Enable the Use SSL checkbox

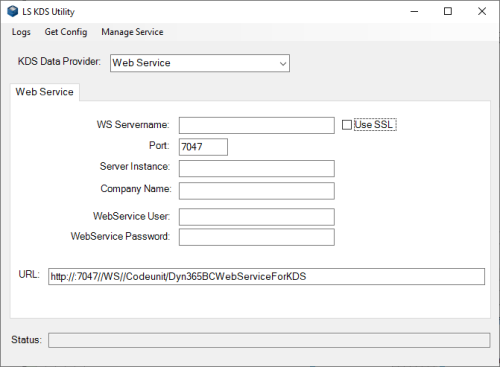pos(347,125)
